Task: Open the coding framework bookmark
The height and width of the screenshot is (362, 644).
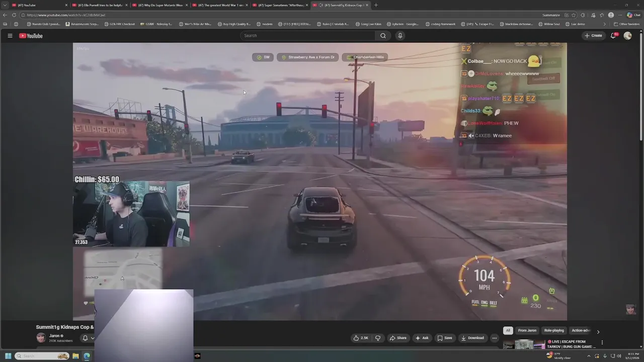Action: [440, 24]
